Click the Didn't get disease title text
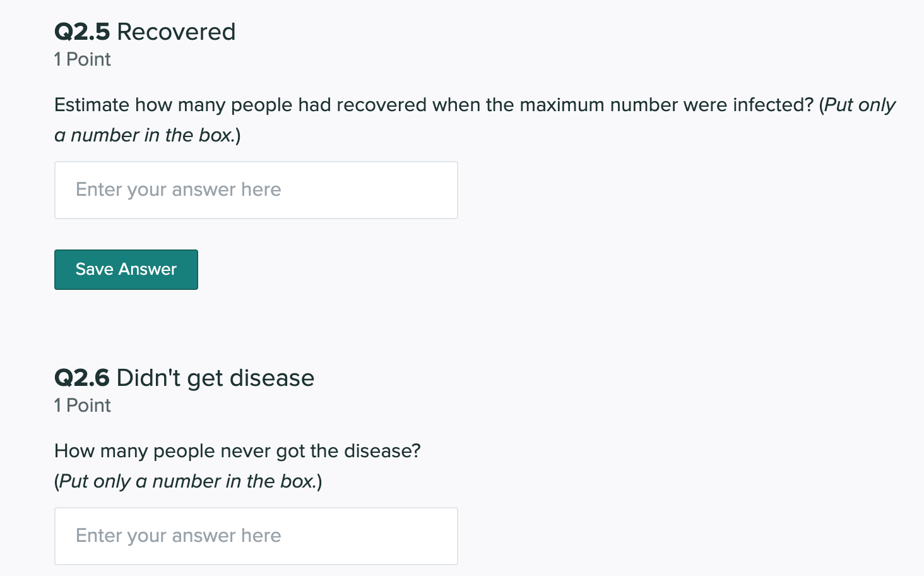 click(x=215, y=377)
